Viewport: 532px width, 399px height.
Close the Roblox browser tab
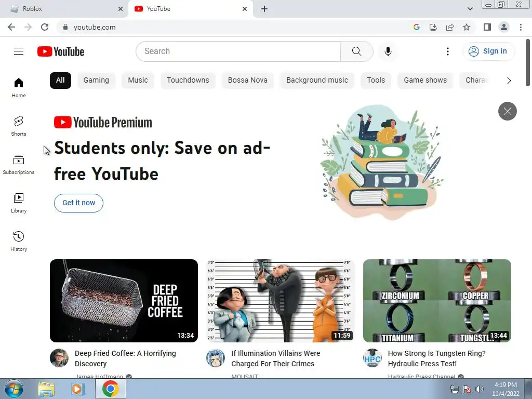(121, 9)
